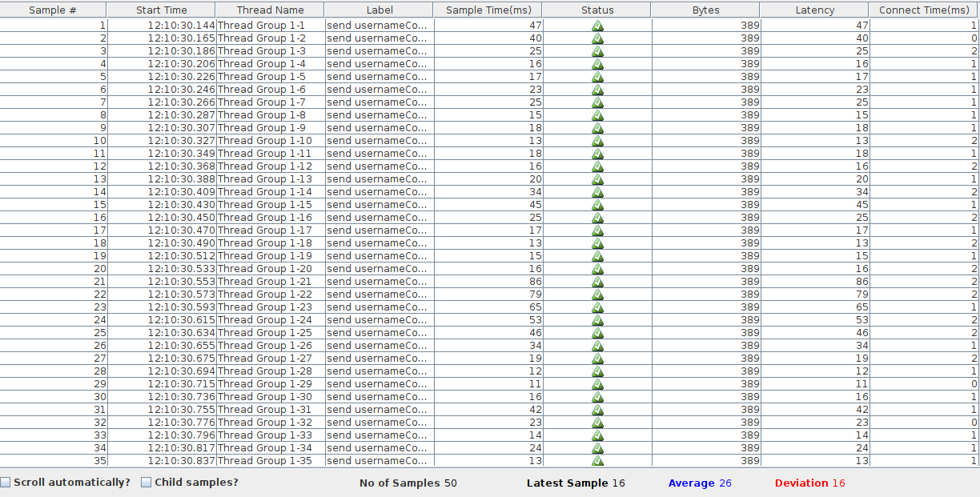Click the green status icon for sample 35
This screenshot has height=497, width=980.
(x=597, y=461)
